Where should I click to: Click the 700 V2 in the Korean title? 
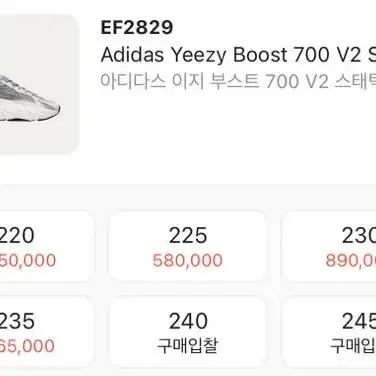(297, 81)
